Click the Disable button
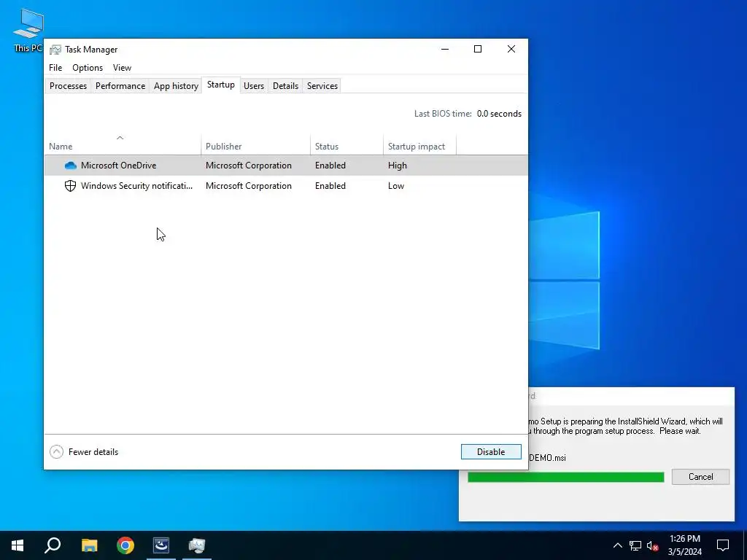747x560 pixels. click(491, 452)
